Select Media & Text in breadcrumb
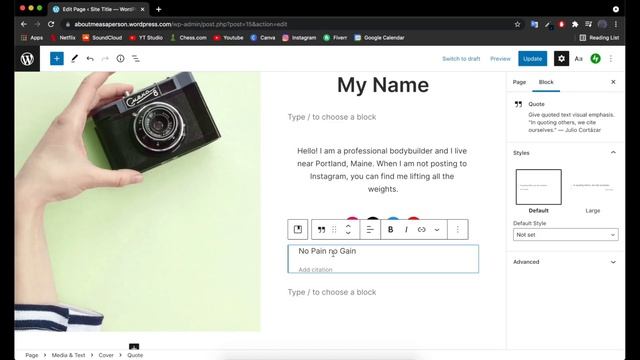The width and height of the screenshot is (640, 360). 69,355
